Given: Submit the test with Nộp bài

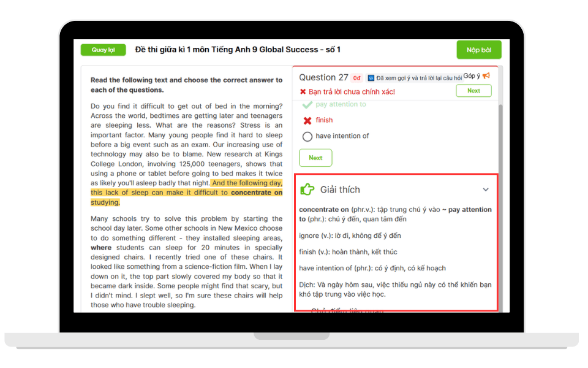Looking at the screenshot, I should click(x=479, y=50).
